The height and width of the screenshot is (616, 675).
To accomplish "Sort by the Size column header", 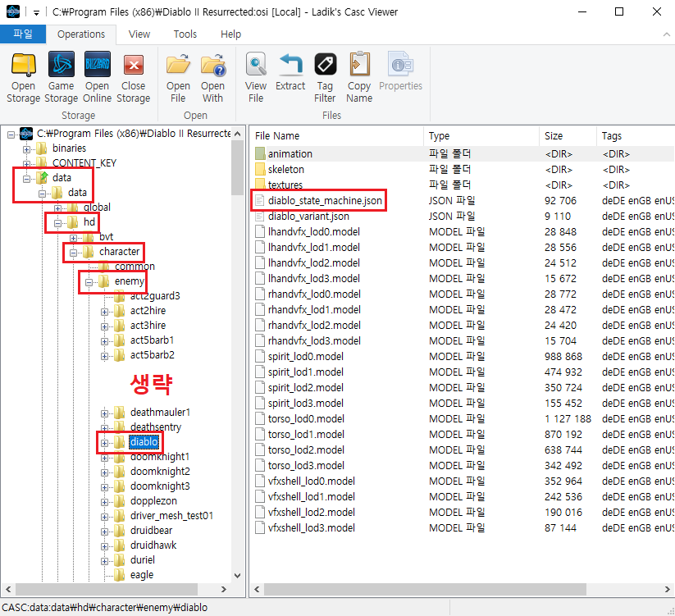I will tap(568, 136).
